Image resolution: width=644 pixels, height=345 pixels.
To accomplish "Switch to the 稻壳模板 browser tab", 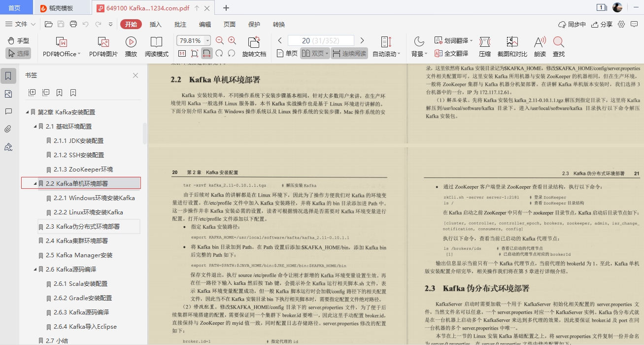I will (61, 7).
